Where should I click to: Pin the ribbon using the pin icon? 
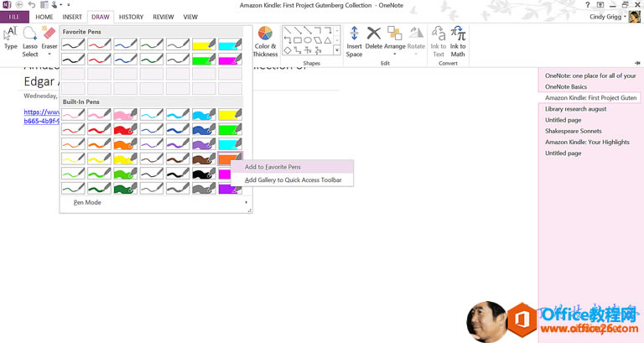coord(637,63)
